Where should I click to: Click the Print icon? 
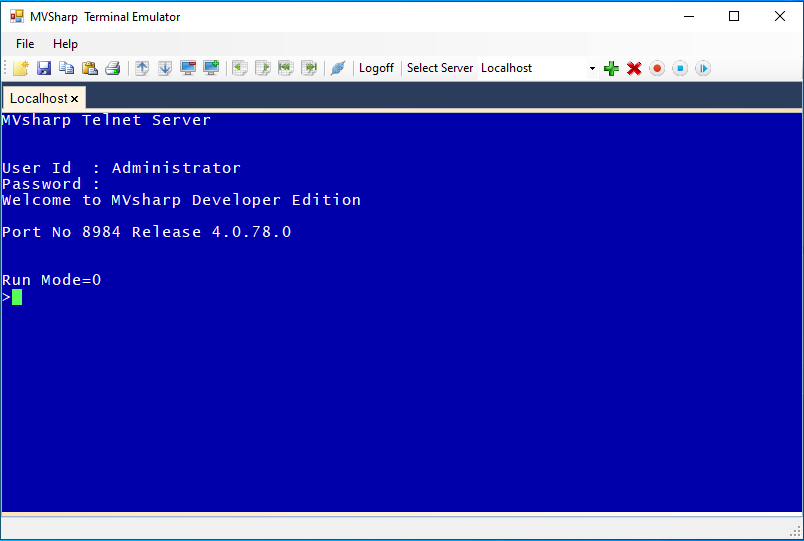(x=113, y=68)
